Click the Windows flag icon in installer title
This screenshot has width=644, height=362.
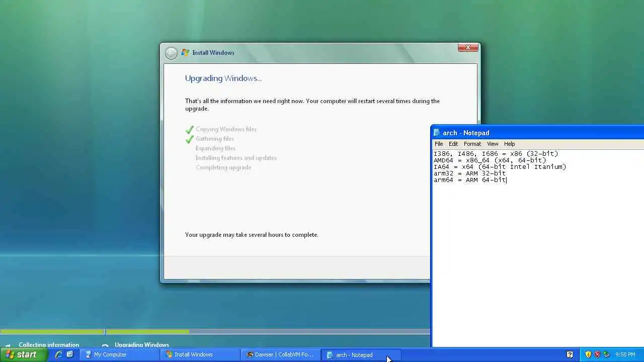click(185, 53)
